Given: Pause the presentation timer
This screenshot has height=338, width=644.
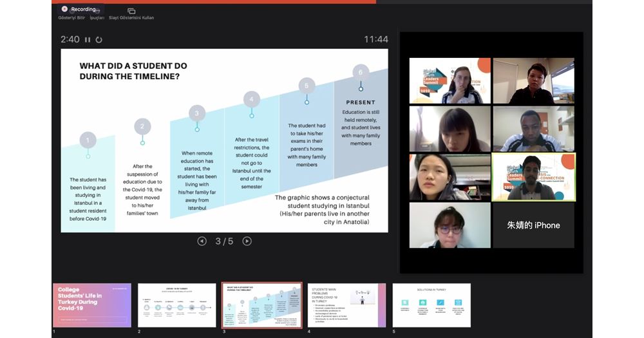Looking at the screenshot, I should (88, 40).
